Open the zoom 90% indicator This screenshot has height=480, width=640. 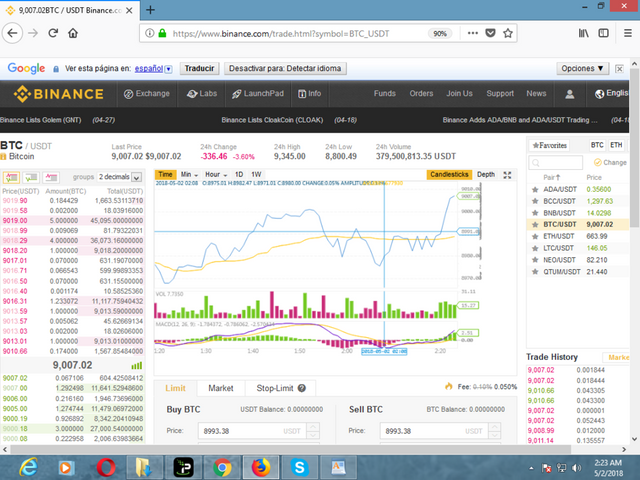[x=440, y=33]
